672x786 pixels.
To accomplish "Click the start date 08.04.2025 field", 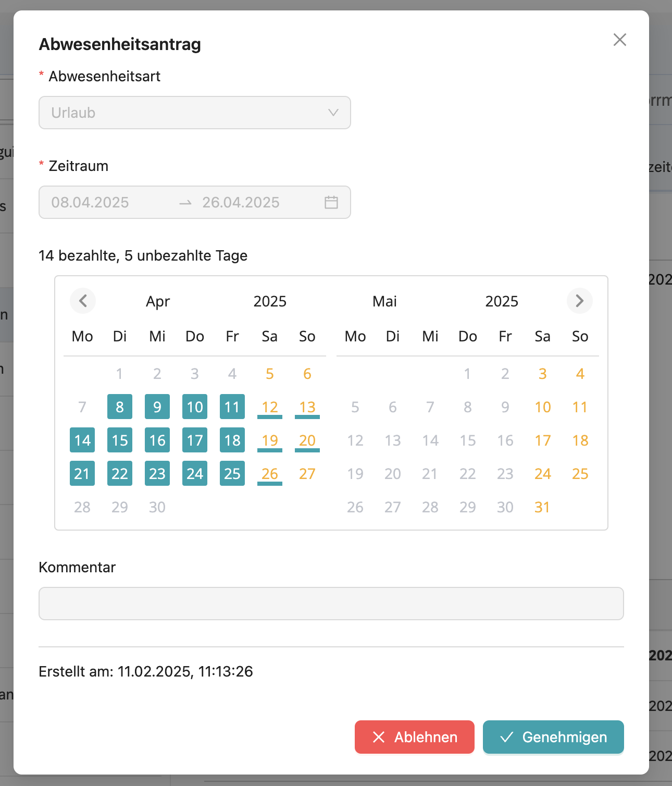I will point(90,202).
